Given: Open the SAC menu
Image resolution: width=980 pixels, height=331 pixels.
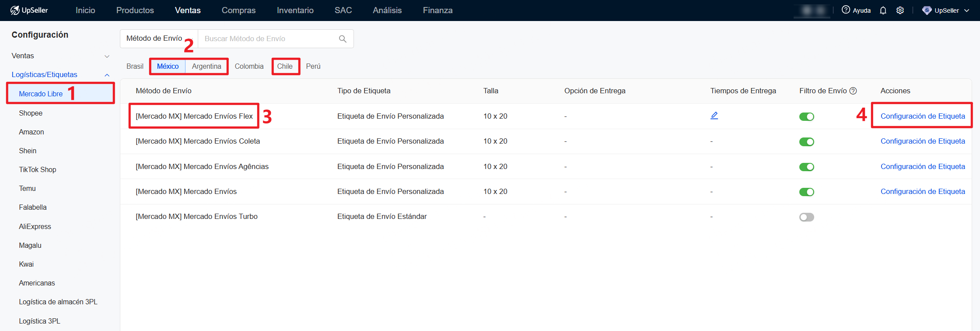Looking at the screenshot, I should coord(343,10).
